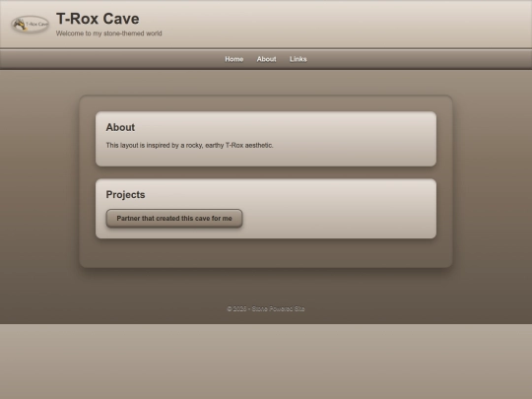Image resolution: width=532 pixels, height=399 pixels.
Task: Click the '© 2025 - Stone Powered Site' footer text
Action: tap(266, 308)
